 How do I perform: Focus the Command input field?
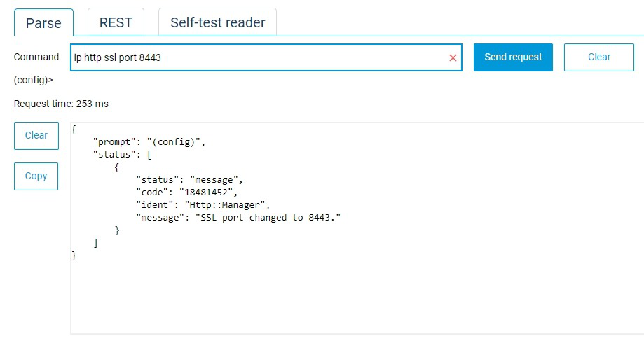pos(259,57)
